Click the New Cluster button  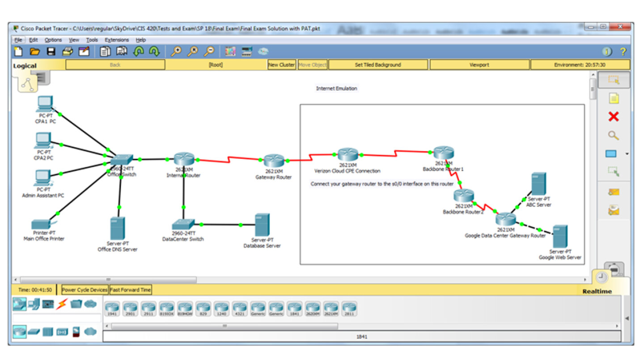coord(281,65)
